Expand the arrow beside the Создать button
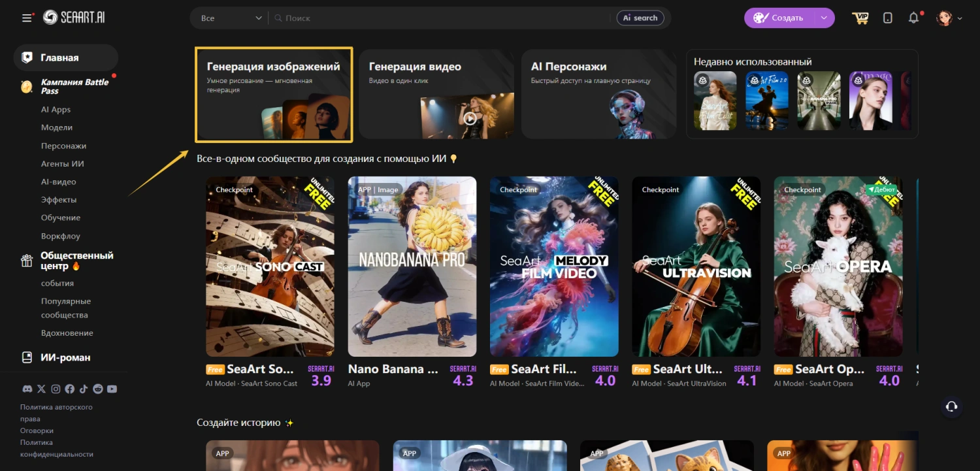 click(823, 18)
